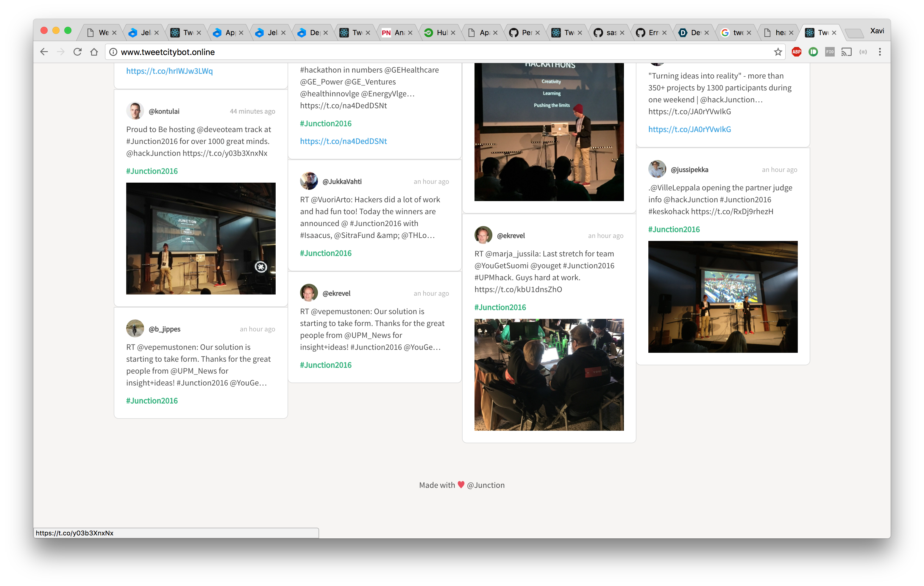Open the https://t.co/JA0rYVwIkG link
This screenshot has height=586, width=924.
(689, 129)
